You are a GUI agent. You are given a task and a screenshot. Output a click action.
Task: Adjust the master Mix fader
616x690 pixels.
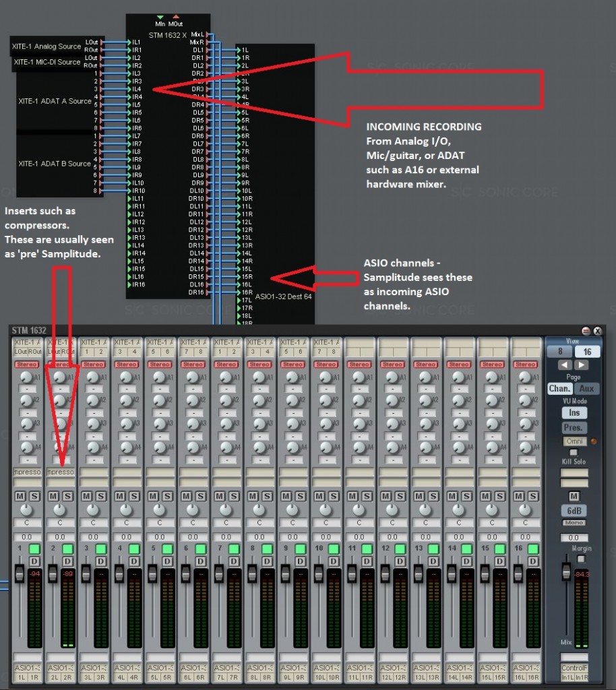pyautogui.click(x=566, y=571)
